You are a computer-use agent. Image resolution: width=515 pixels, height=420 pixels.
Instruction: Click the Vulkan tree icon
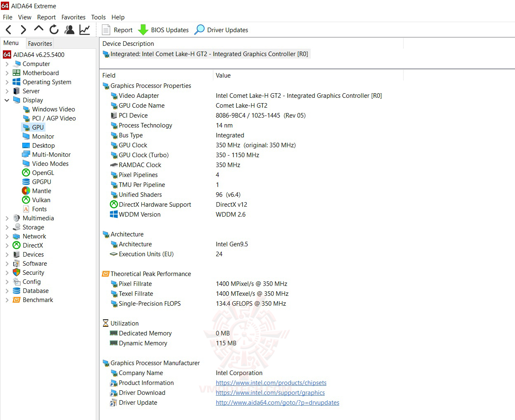[x=26, y=200]
